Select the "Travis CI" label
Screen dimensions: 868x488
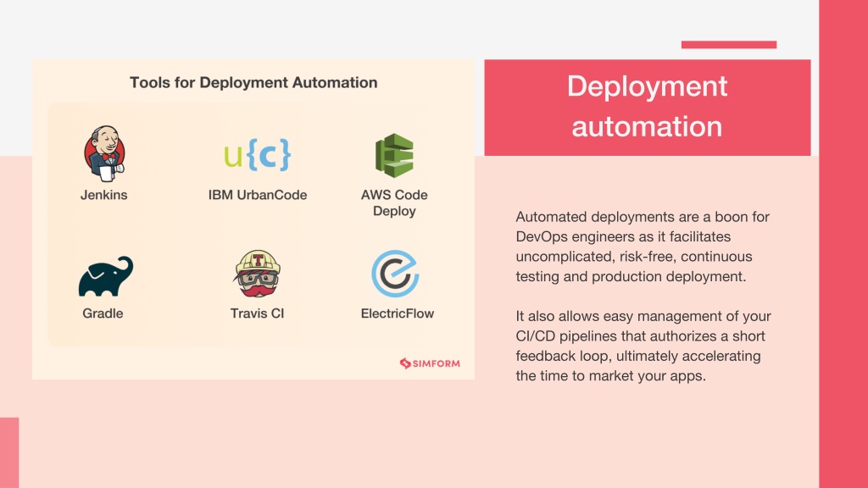click(257, 313)
